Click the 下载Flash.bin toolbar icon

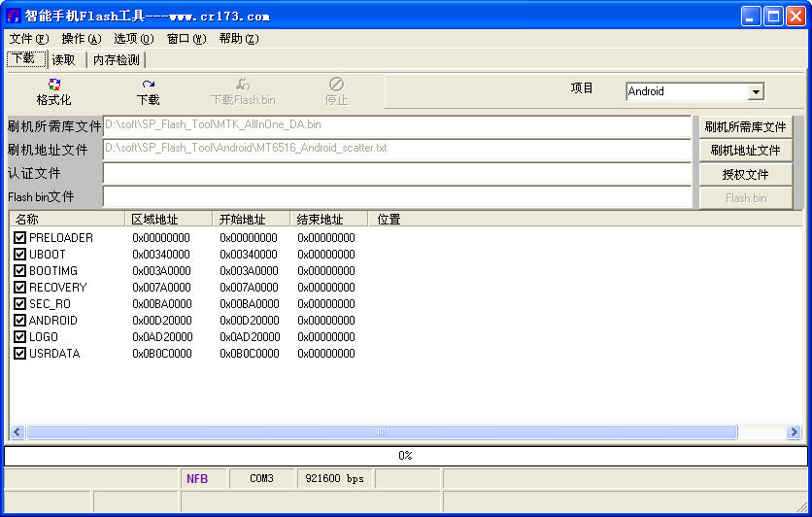(242, 86)
